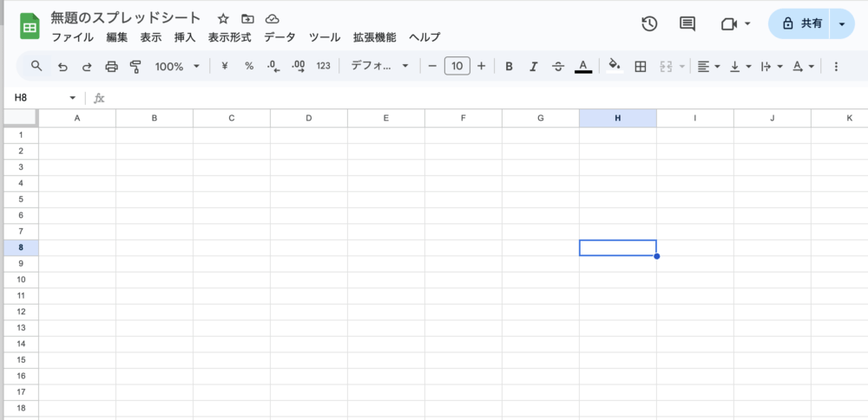The image size is (868, 420).
Task: Open the 100% zoom dropdown
Action: tap(177, 66)
